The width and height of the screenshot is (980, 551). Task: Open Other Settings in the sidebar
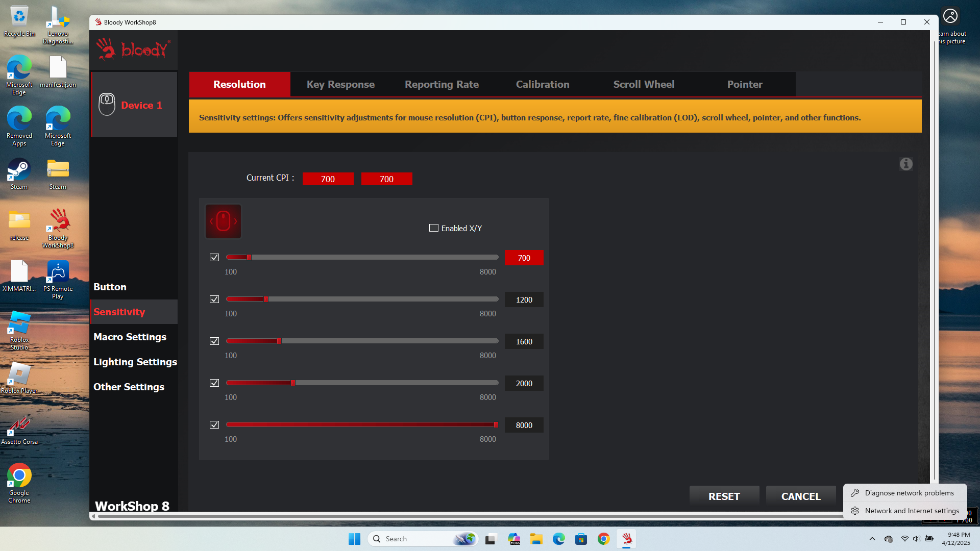134,387
